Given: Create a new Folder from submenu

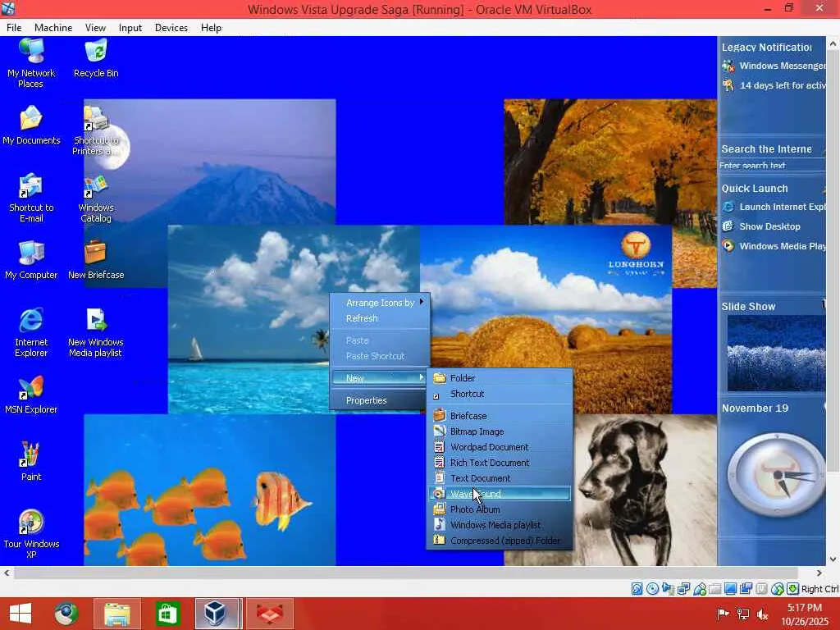Looking at the screenshot, I should point(500,378).
